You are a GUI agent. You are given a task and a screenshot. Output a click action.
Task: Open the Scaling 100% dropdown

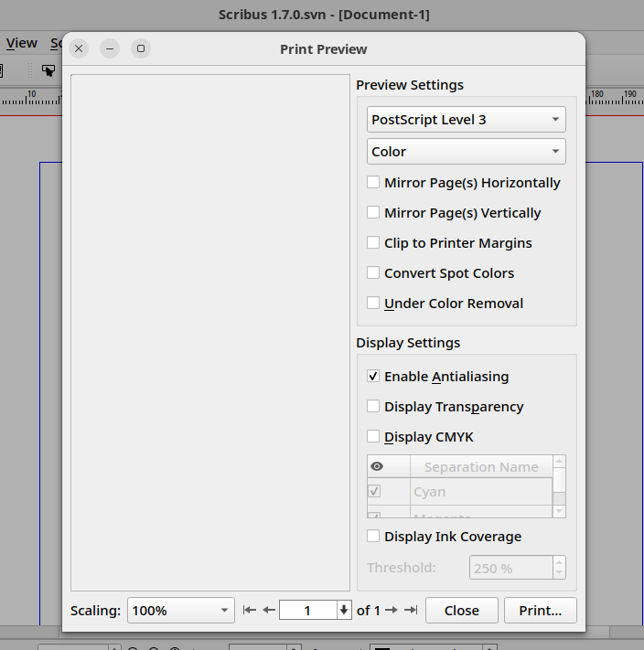(181, 610)
